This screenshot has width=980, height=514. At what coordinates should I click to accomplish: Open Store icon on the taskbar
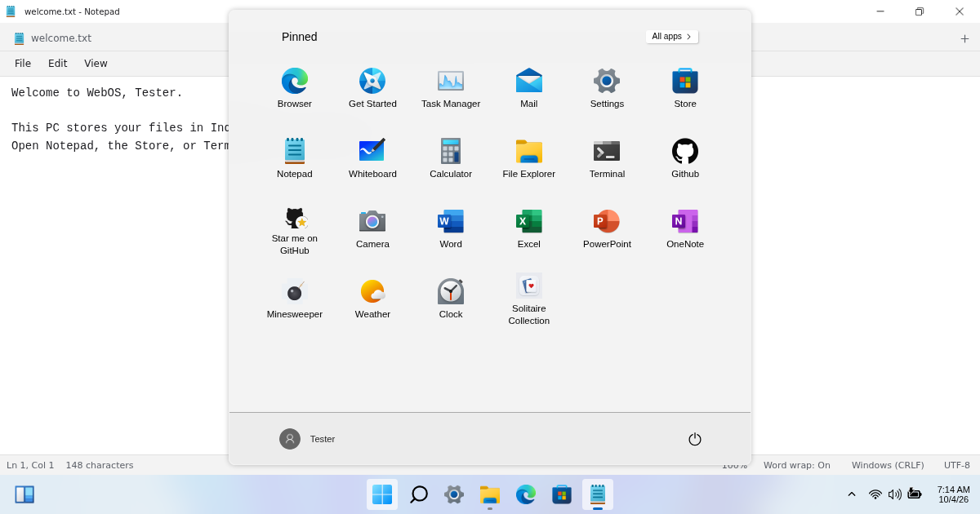pyautogui.click(x=562, y=494)
